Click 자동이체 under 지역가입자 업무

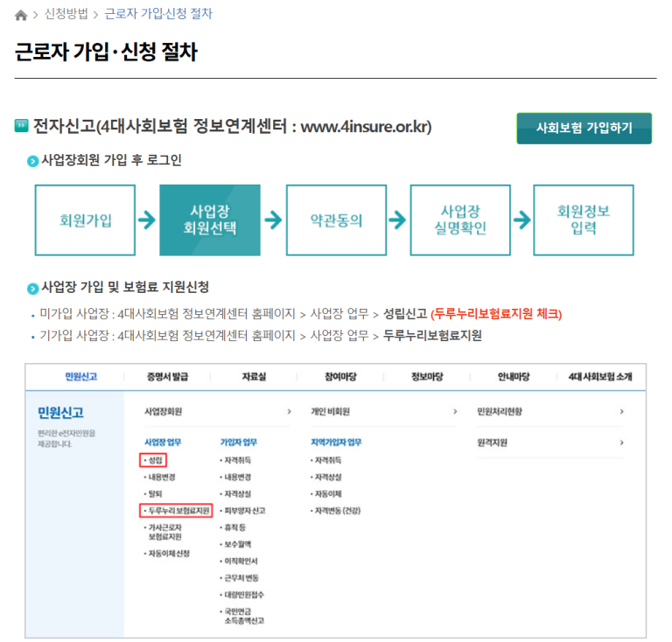coord(326,494)
